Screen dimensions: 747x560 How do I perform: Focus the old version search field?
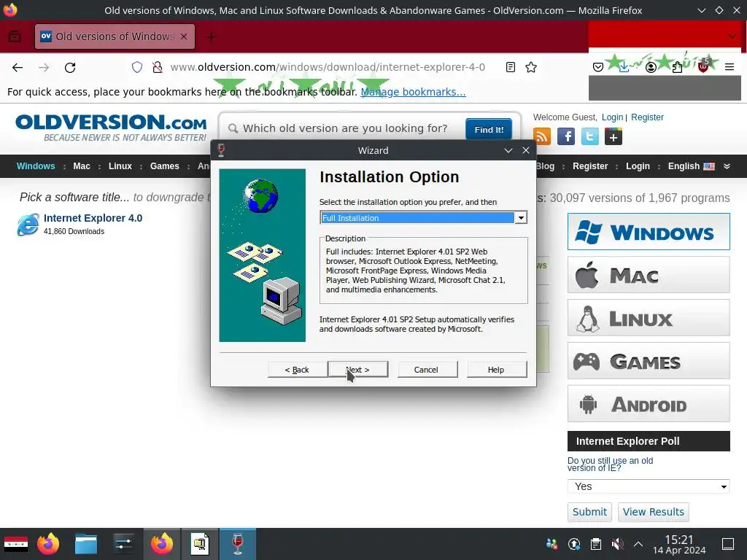tap(345, 128)
